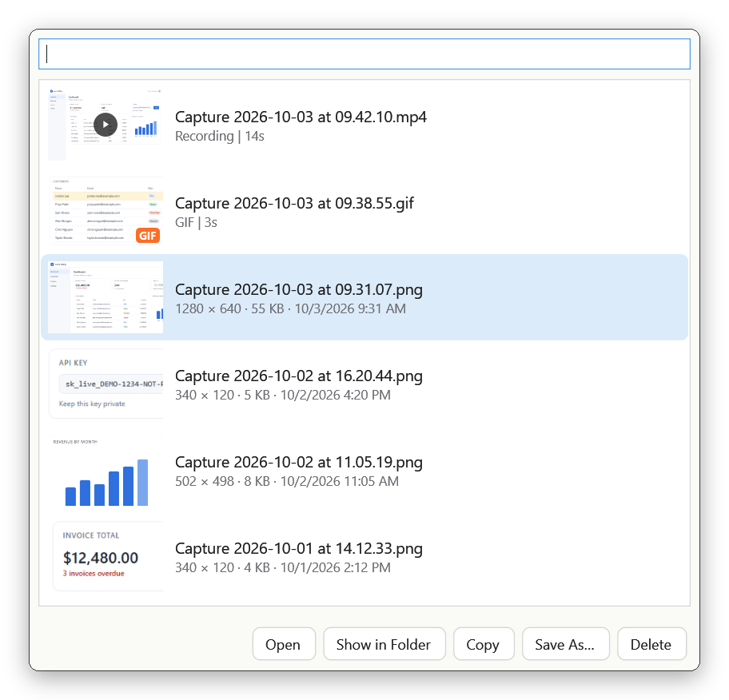Open the Save As... dialog button

[x=565, y=644]
